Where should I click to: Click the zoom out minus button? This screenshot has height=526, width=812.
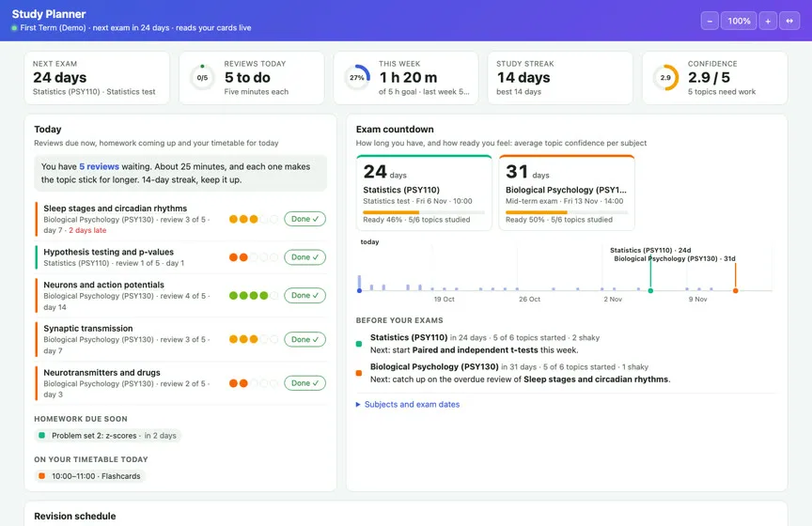(x=710, y=21)
